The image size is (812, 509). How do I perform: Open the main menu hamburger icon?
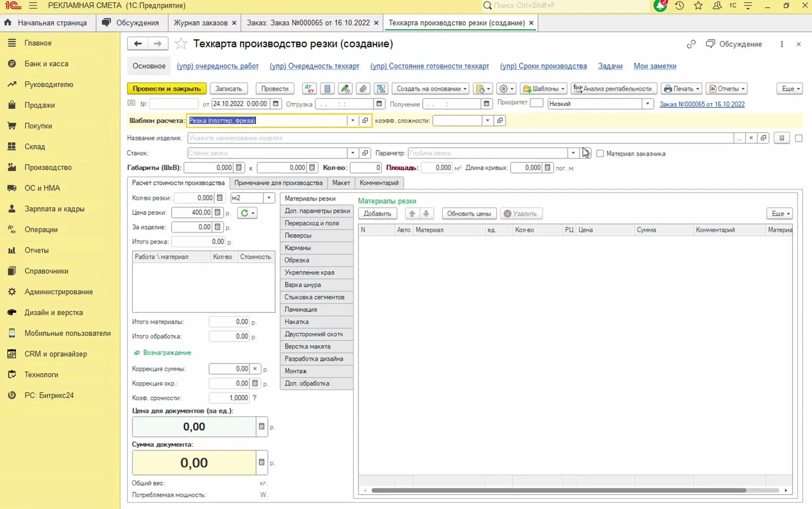point(33,6)
